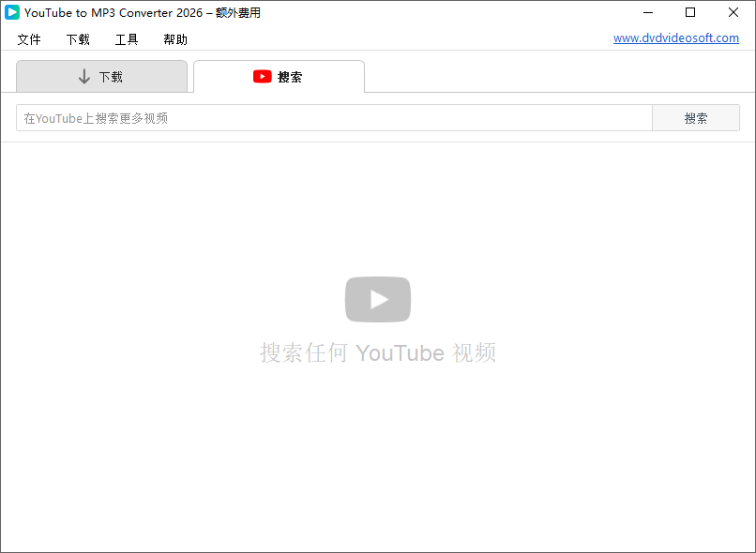Open the 文件 menu
The image size is (756, 553).
point(29,39)
